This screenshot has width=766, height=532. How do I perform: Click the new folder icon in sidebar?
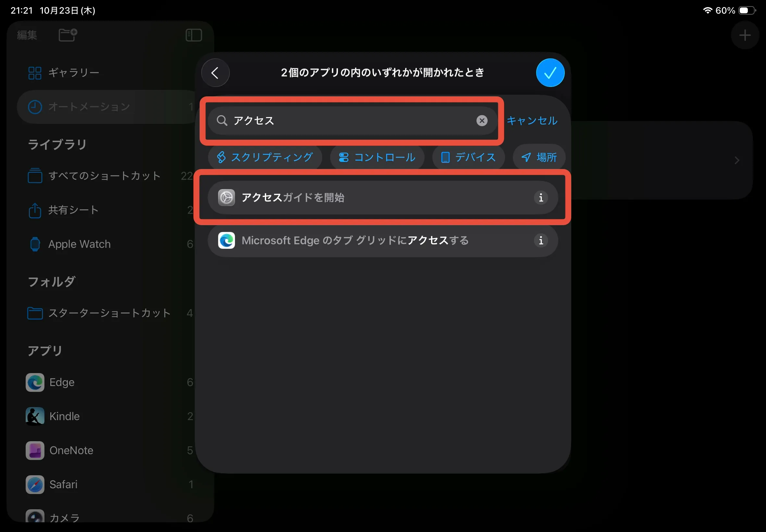(68, 35)
